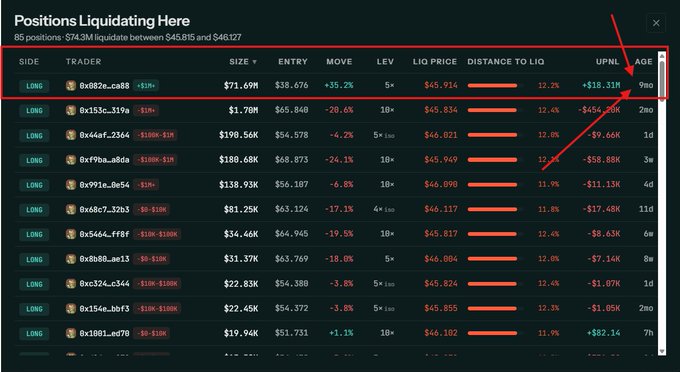Click the DISTANCE TO LIQ column header

pyautogui.click(x=506, y=62)
